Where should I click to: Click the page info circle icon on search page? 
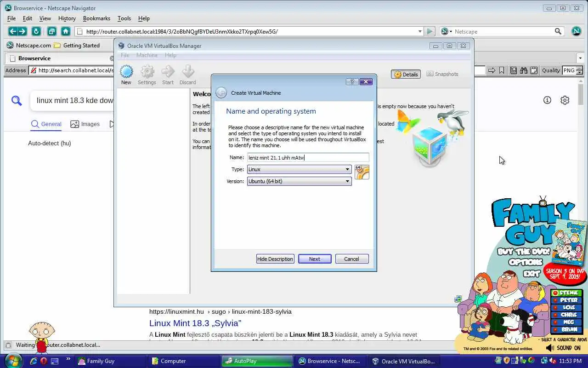coord(547,100)
